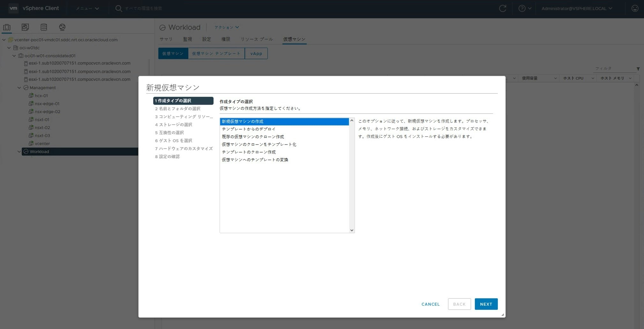
Task: Click the VM icon beside nsxt-03
Action: (31, 135)
